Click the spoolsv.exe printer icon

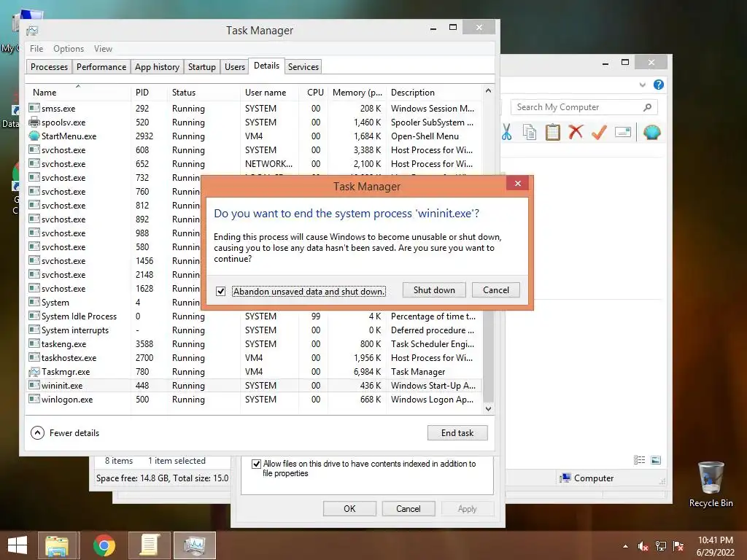coord(34,122)
